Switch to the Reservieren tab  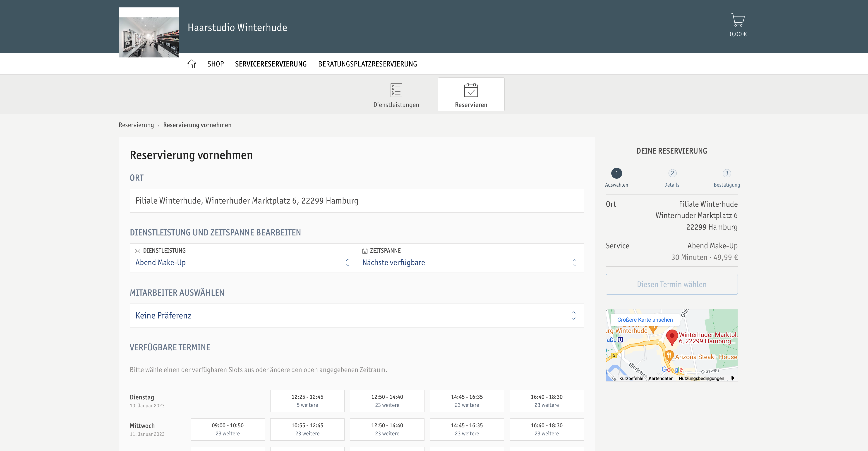(x=471, y=95)
